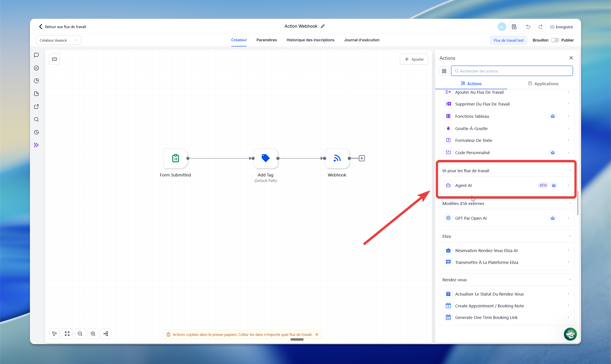Image resolution: width=611 pixels, height=364 pixels.
Task: Click the Enregistré saved status
Action: point(561,27)
